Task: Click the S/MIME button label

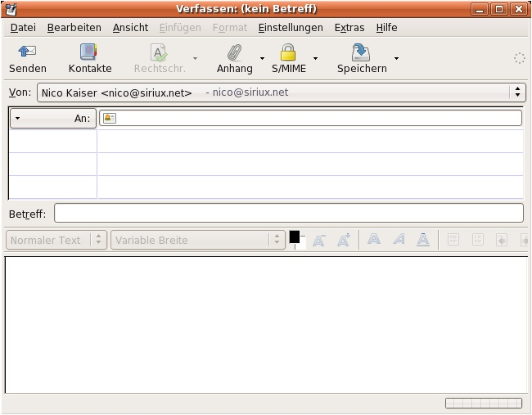Action: [289, 69]
